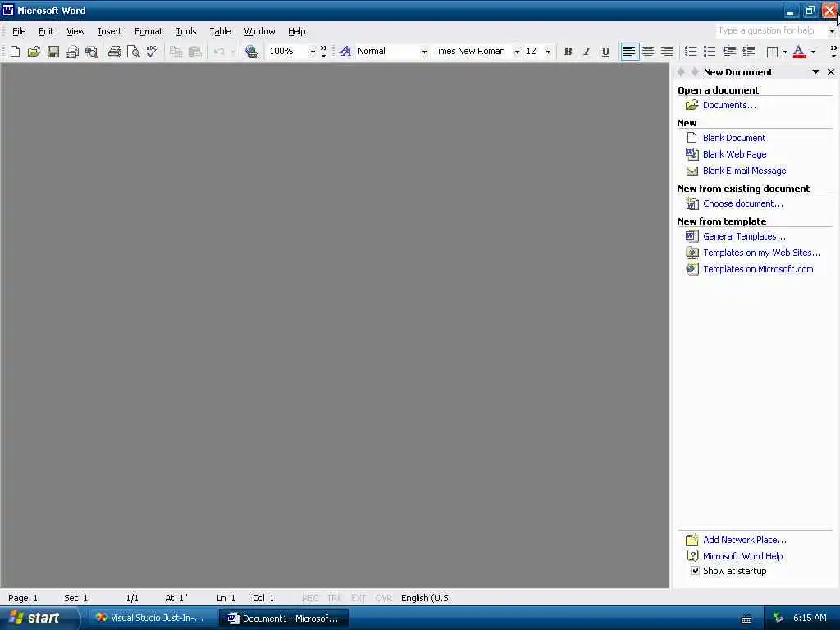Click the Print toolbar icon
The image size is (840, 630).
point(114,52)
